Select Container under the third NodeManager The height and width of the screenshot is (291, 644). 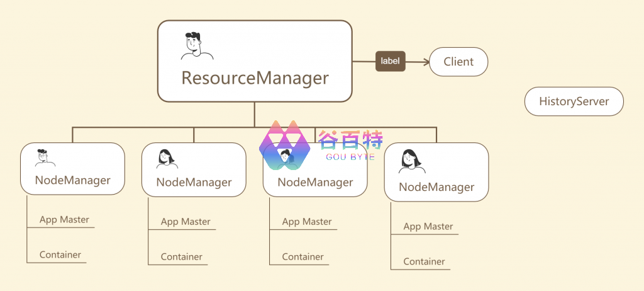[303, 257]
